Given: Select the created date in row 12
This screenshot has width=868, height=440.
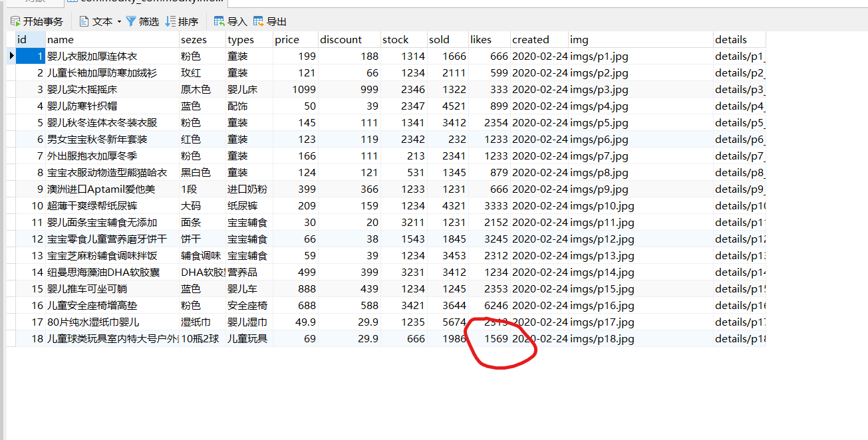Looking at the screenshot, I should 539,239.
